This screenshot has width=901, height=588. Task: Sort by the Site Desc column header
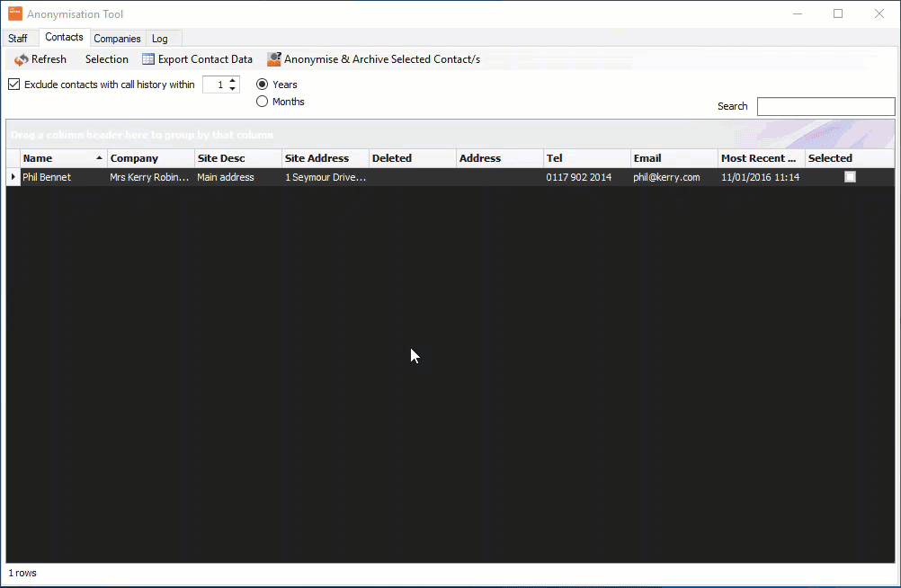tap(238, 158)
